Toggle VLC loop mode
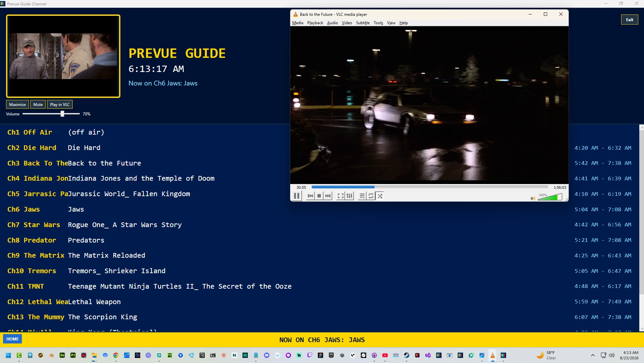644x363 pixels. 371,196
